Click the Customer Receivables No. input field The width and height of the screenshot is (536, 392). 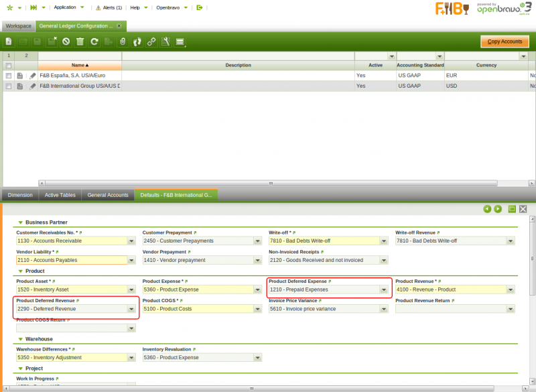(70, 241)
